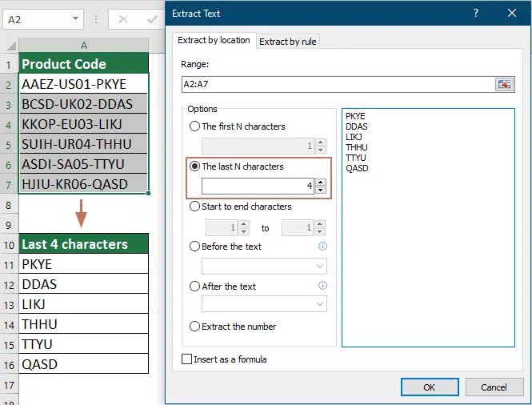
Task: Click the range selector icon in Range field
Action: point(504,84)
